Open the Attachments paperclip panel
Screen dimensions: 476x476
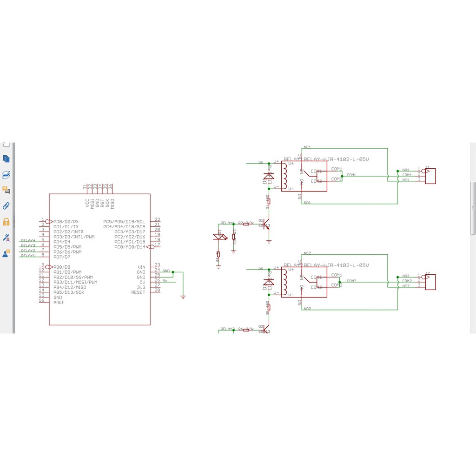click(6, 206)
